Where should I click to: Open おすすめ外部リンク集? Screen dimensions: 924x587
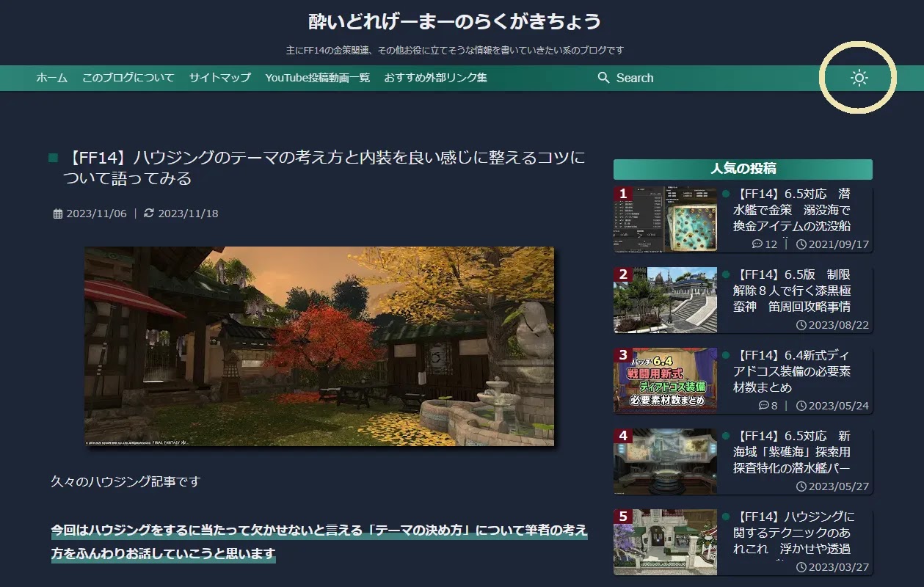pyautogui.click(x=436, y=78)
